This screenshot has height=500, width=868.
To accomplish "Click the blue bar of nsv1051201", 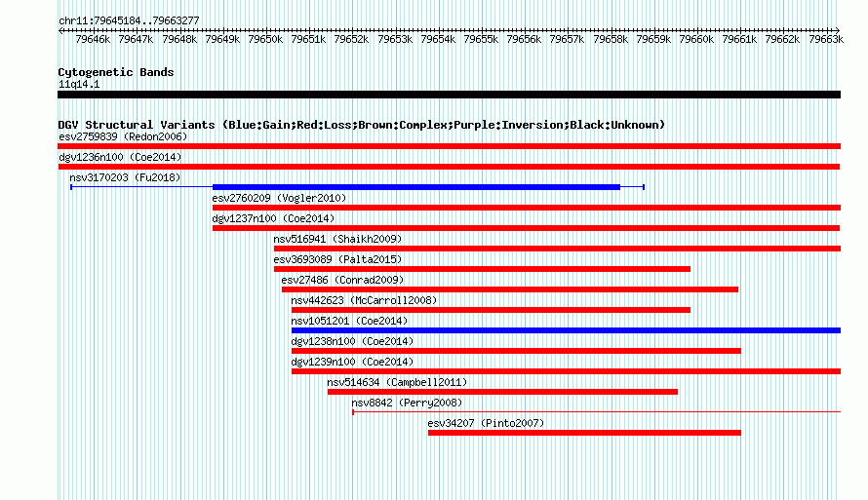I will pyautogui.click(x=567, y=330).
